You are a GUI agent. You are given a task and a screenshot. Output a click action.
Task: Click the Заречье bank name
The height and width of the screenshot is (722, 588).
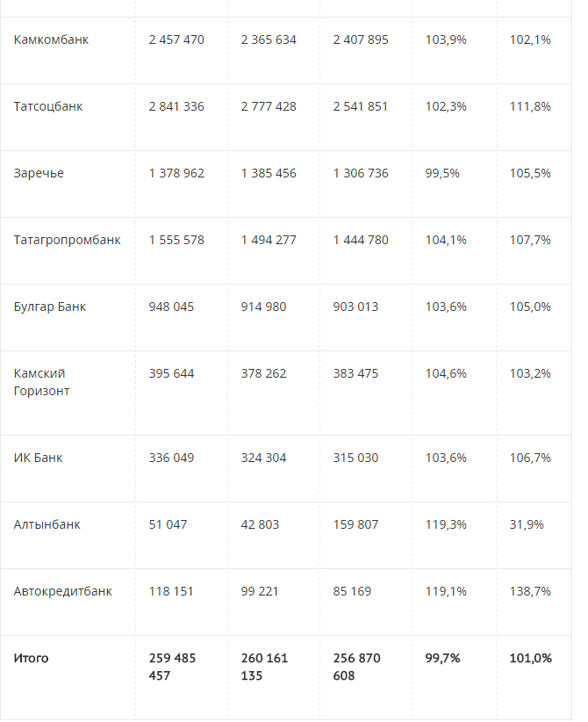39,173
